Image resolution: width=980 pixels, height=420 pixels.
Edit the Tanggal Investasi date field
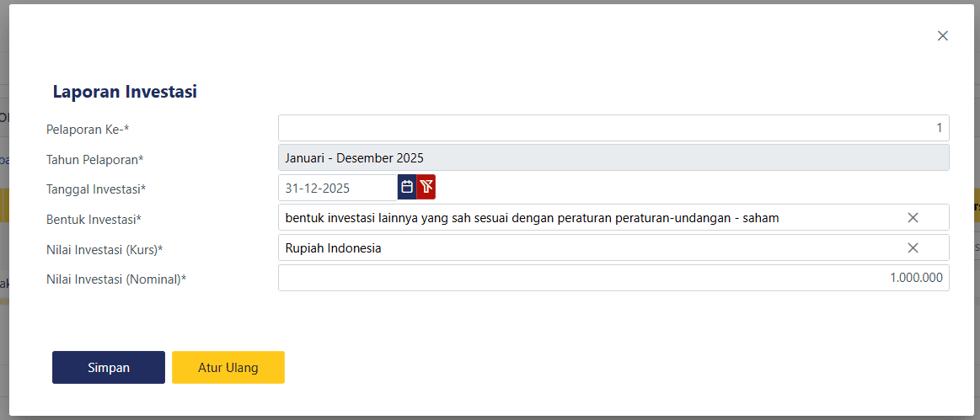coord(338,187)
